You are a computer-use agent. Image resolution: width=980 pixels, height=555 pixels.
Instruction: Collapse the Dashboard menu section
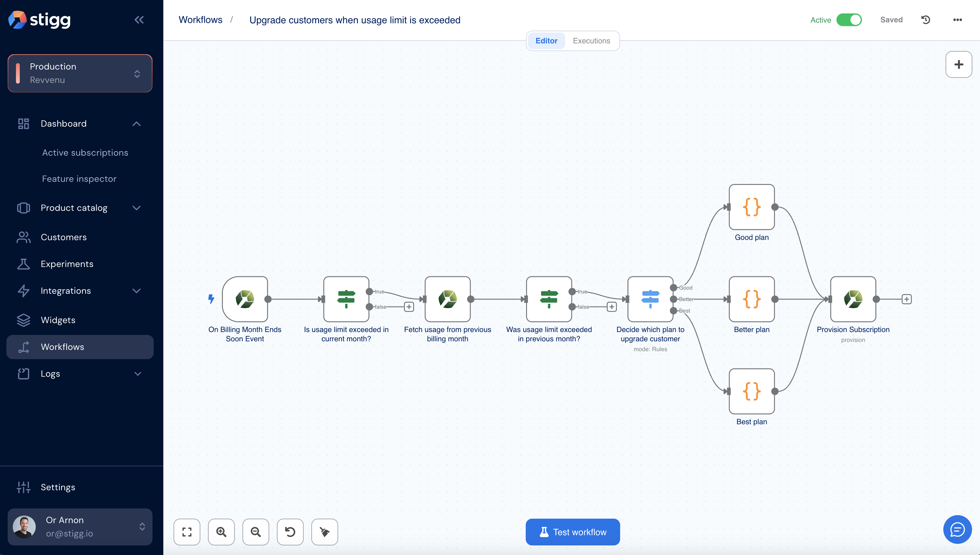pos(137,124)
